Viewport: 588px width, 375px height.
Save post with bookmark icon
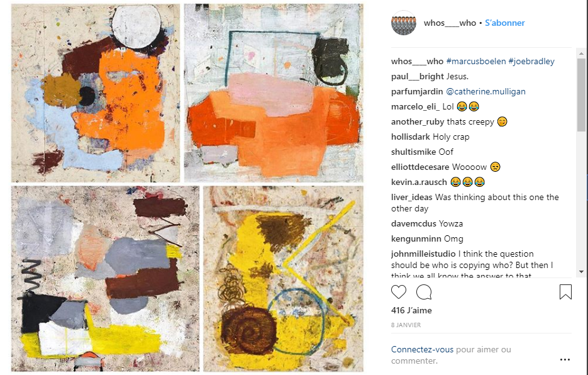[565, 292]
